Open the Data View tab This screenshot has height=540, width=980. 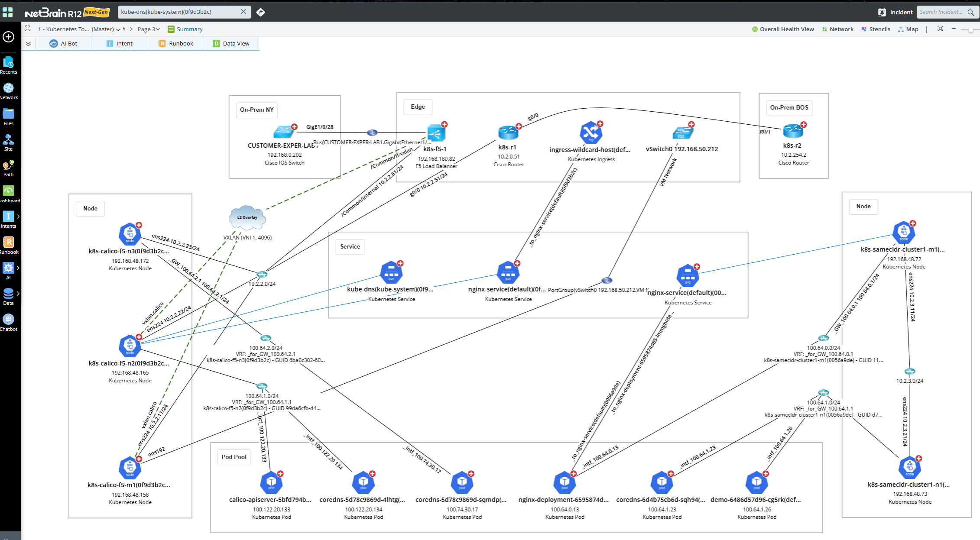point(231,43)
